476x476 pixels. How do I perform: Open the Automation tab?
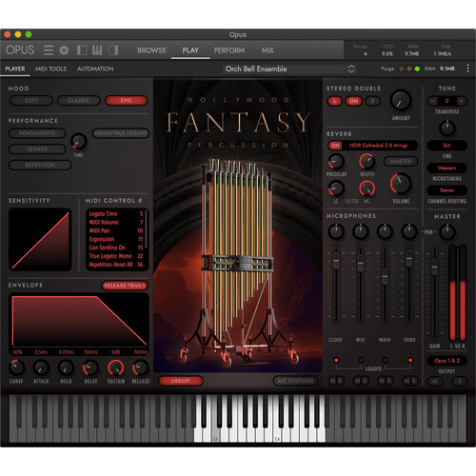95,69
